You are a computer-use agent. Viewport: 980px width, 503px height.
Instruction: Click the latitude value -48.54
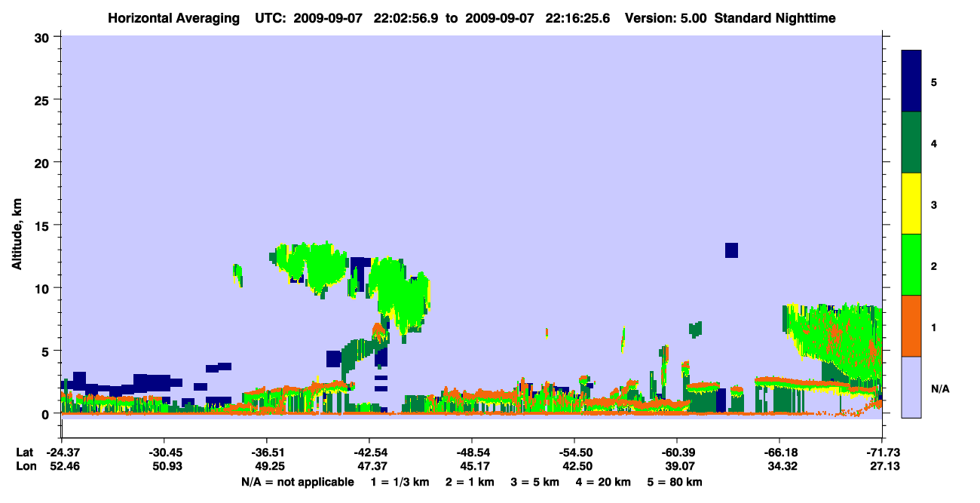point(471,452)
